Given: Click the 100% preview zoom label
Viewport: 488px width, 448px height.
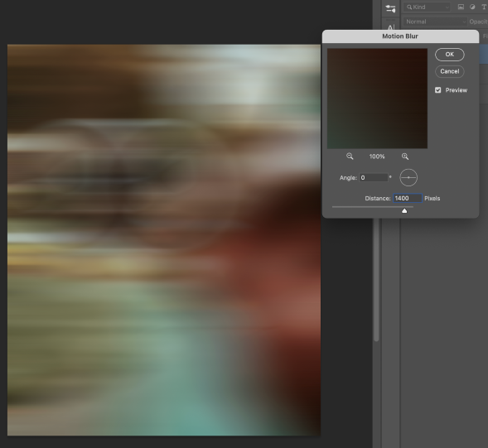Looking at the screenshot, I should (x=377, y=157).
